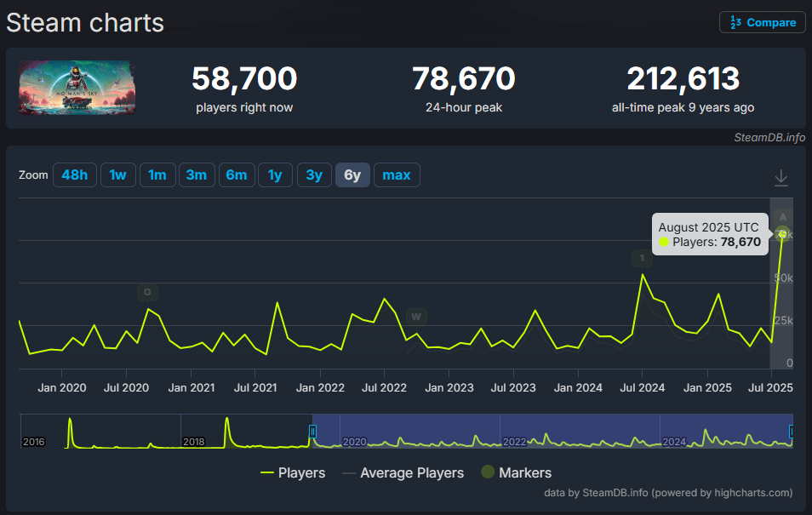Viewport: 812px width, 515px height.
Task: Toggle the Average Players legend item
Action: coord(403,472)
